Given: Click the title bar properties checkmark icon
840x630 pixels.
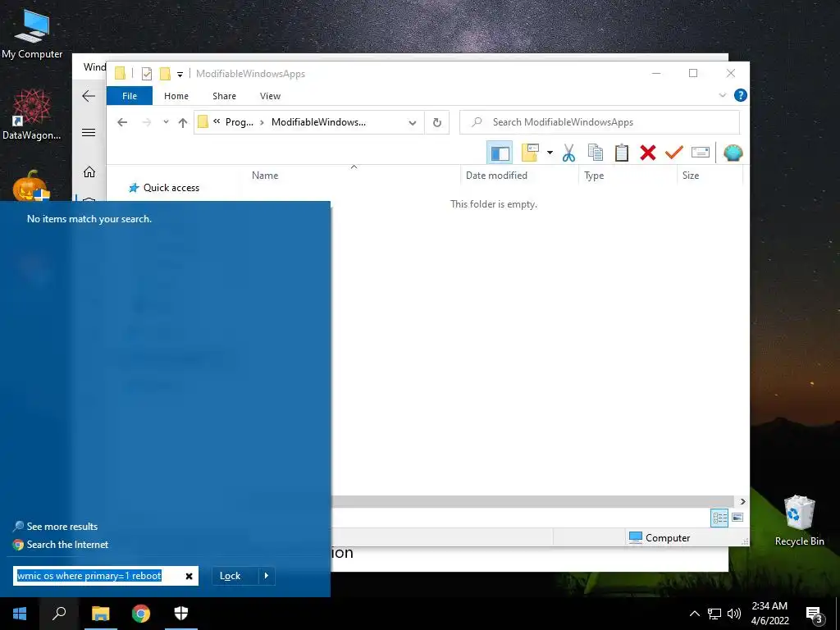Looking at the screenshot, I should point(146,74).
